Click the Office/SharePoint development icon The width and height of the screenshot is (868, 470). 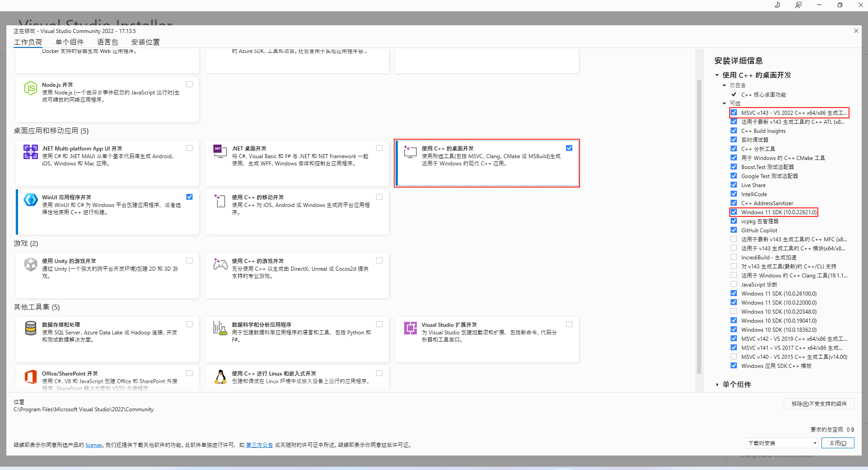click(30, 376)
